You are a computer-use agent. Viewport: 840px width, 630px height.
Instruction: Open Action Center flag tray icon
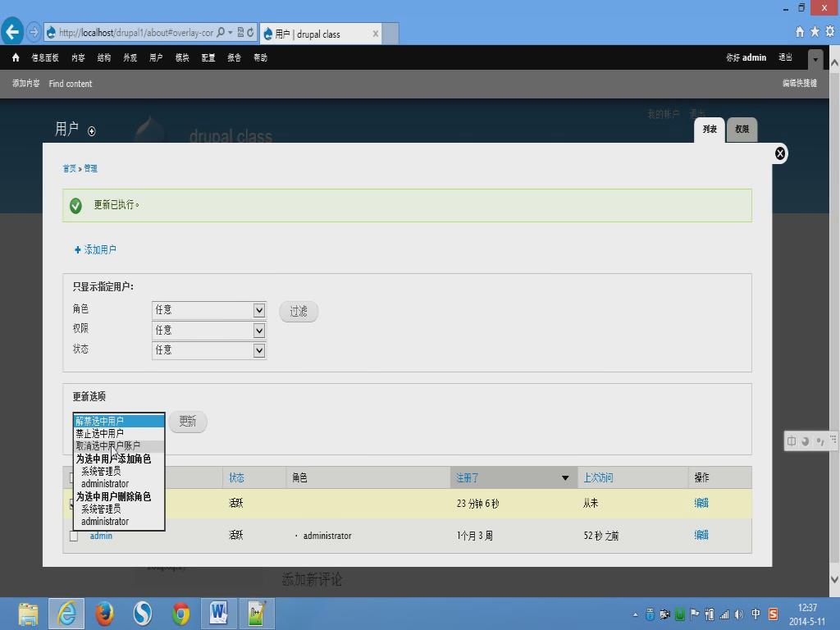[x=695, y=614]
